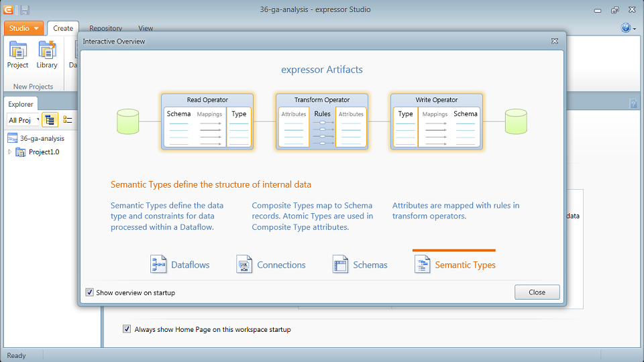Open the Help globe icon

[x=625, y=28]
